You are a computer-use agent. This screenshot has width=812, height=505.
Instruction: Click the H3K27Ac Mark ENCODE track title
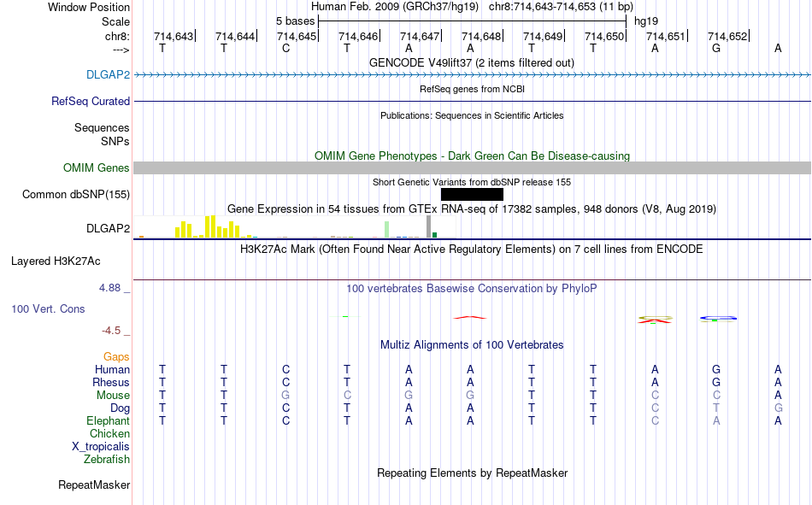pos(471,250)
